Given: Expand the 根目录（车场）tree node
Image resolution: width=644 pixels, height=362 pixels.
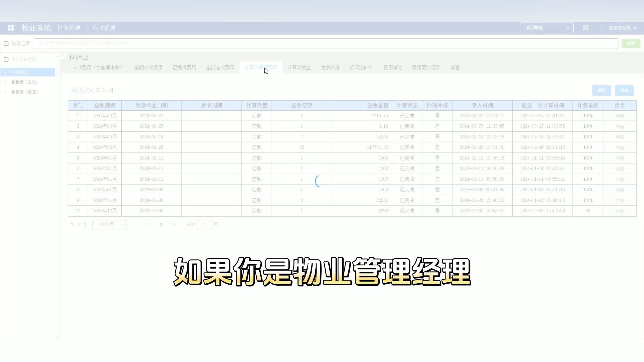Looking at the screenshot, I should [x=5, y=82].
